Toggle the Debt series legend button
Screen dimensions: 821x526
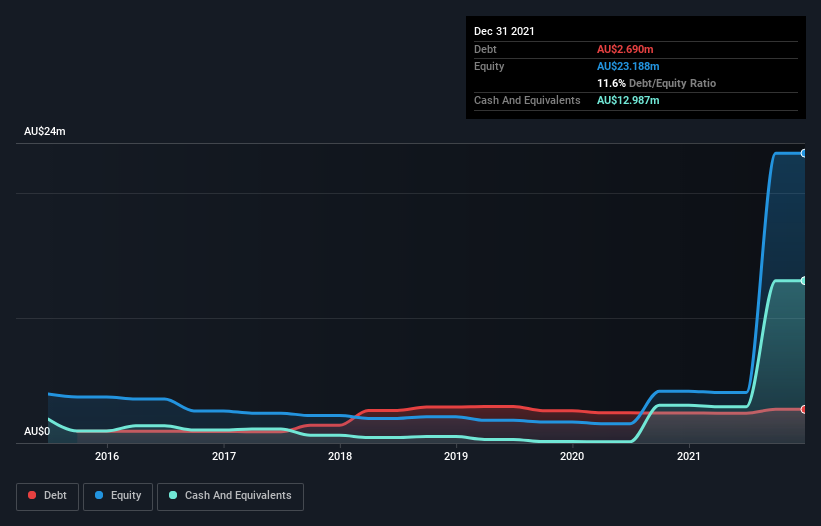tap(47, 496)
